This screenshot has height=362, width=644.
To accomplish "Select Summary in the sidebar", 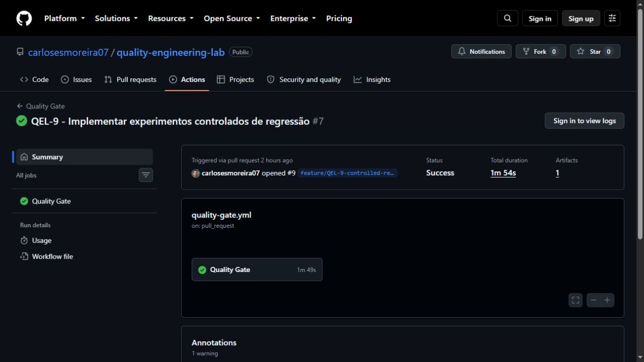I will pos(85,157).
